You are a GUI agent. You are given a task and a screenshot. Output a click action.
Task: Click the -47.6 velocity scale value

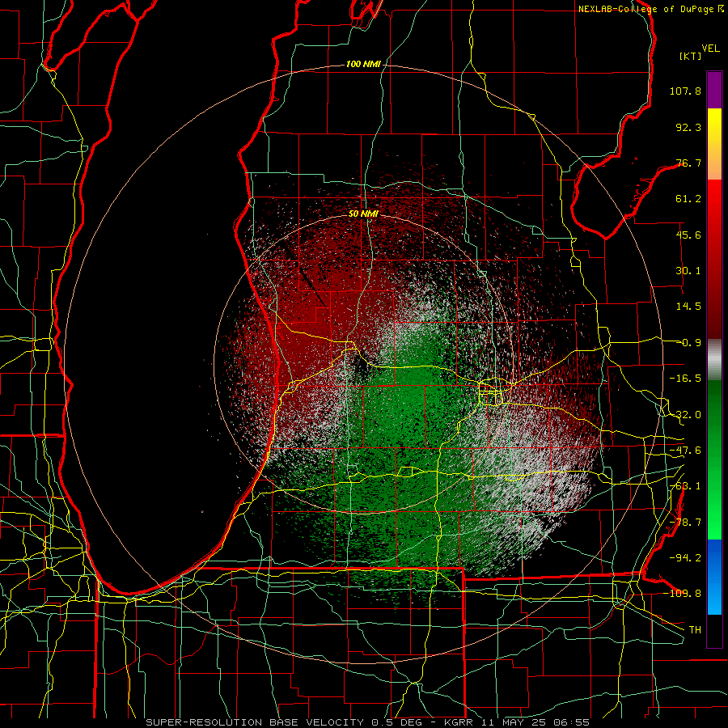point(685,451)
